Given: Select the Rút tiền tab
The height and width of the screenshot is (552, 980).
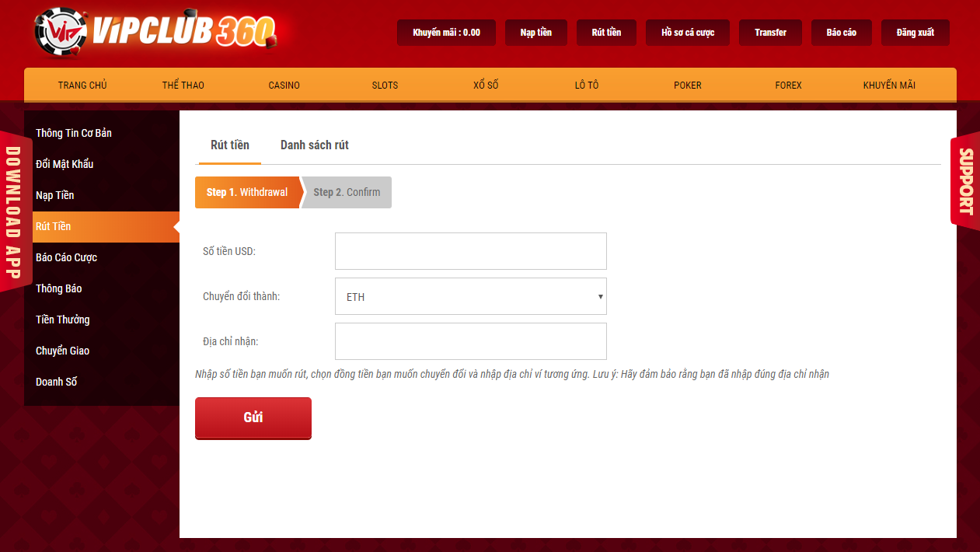Looking at the screenshot, I should 230,145.
